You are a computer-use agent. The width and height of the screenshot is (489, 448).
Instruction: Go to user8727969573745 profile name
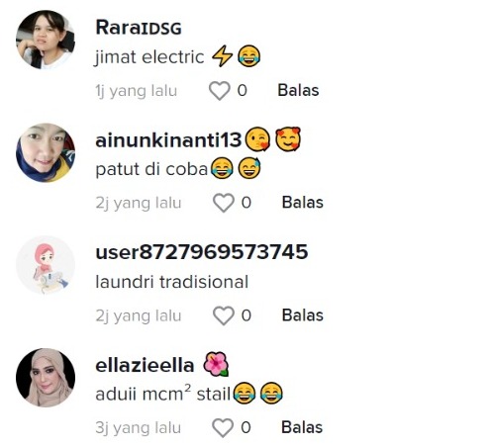coord(202,252)
